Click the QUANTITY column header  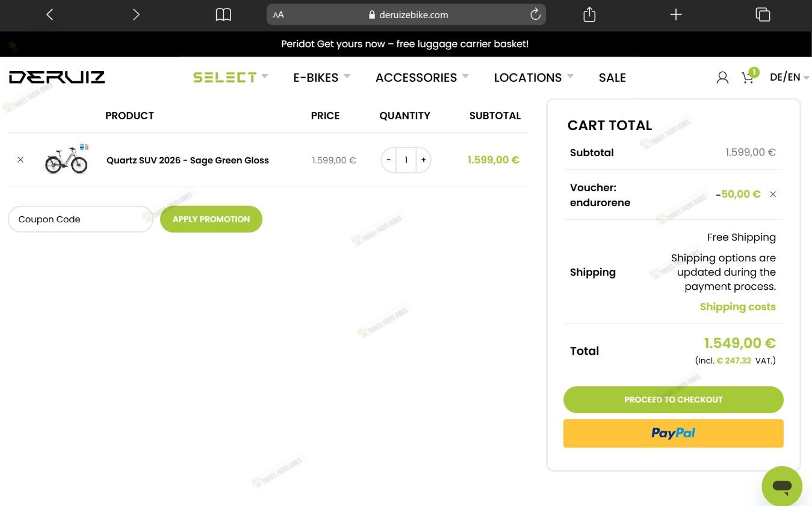(x=404, y=116)
